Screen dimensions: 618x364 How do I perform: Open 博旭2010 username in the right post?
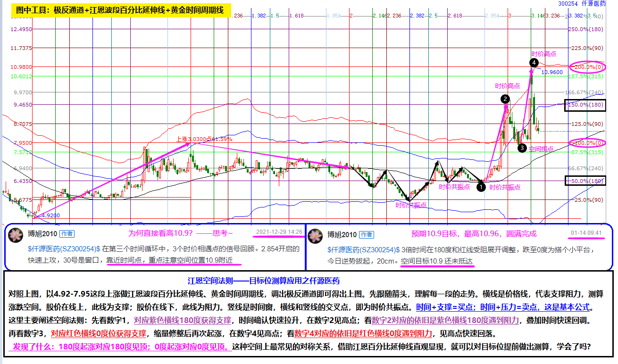point(342,234)
